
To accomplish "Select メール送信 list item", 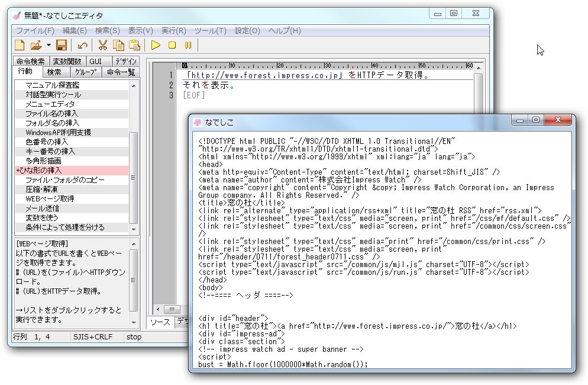I will click(72, 208).
